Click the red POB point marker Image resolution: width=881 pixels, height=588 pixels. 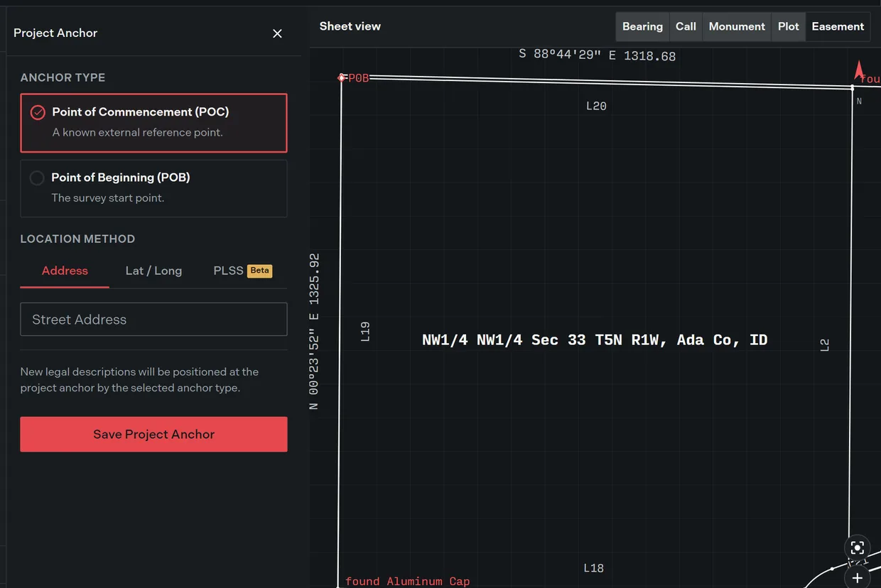(x=342, y=77)
